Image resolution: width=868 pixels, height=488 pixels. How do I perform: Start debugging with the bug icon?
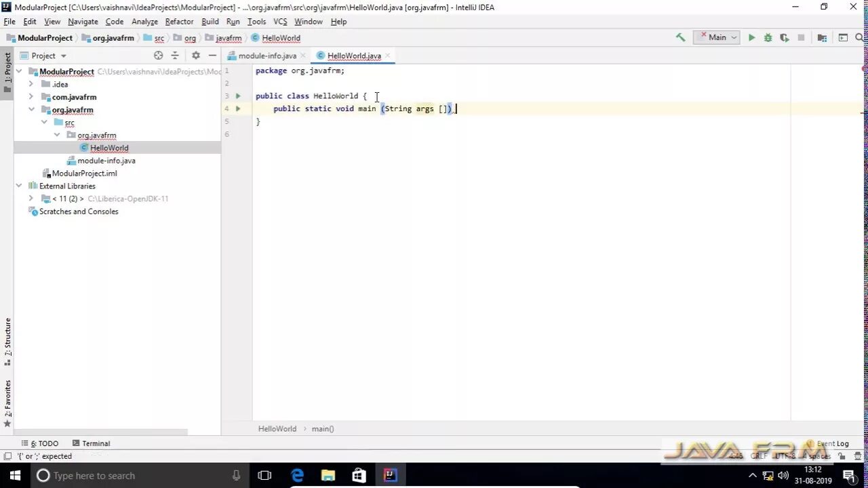(768, 38)
